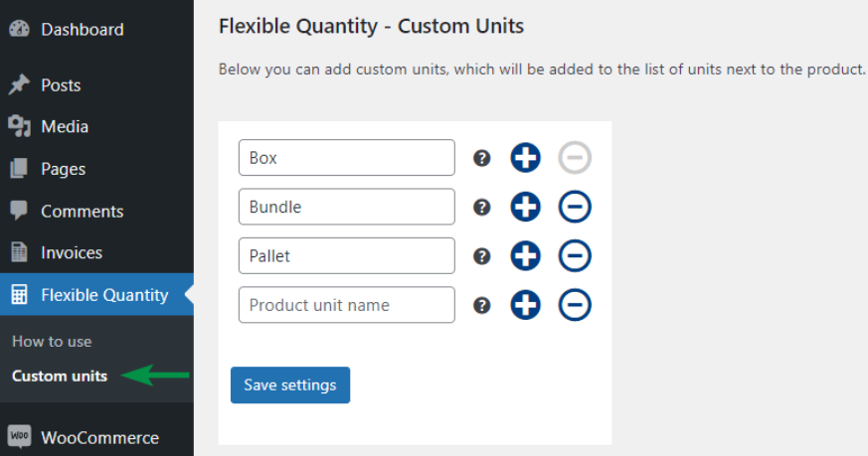Click the plus icon next to Box
Screen dimensions: 868x456
click(x=525, y=158)
